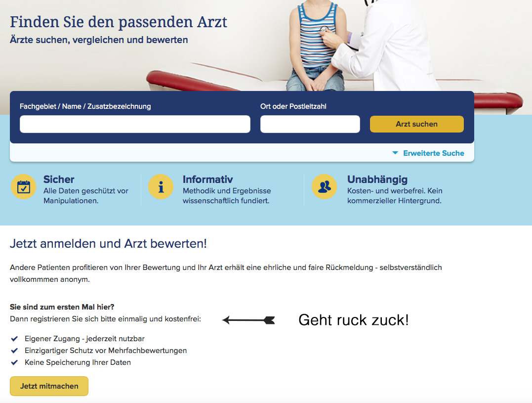Click the text Kosten- und werbefrei
Screen dimensions: 532x403
click(x=386, y=191)
